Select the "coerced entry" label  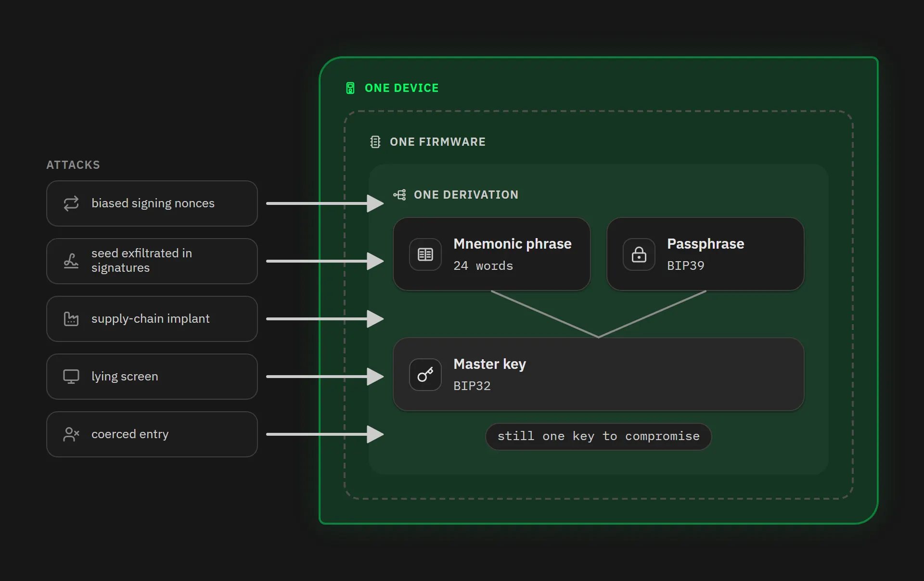coord(130,434)
